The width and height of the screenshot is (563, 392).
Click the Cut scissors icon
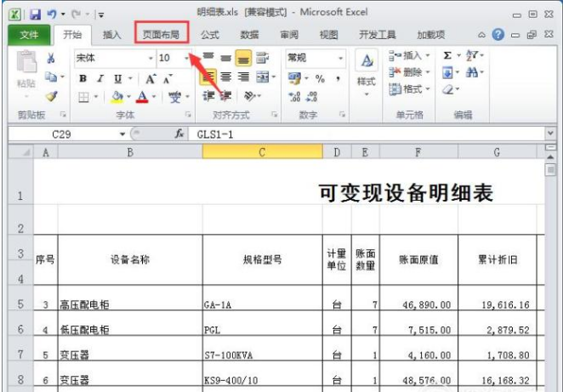click(51, 58)
